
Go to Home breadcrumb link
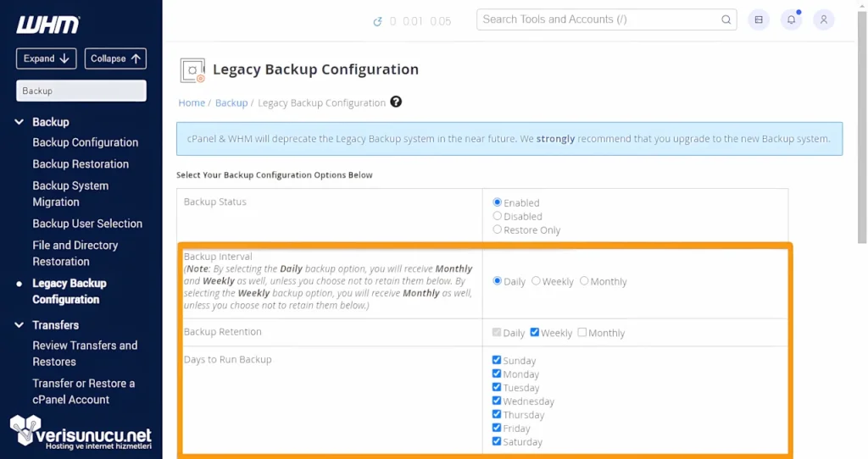click(x=192, y=102)
